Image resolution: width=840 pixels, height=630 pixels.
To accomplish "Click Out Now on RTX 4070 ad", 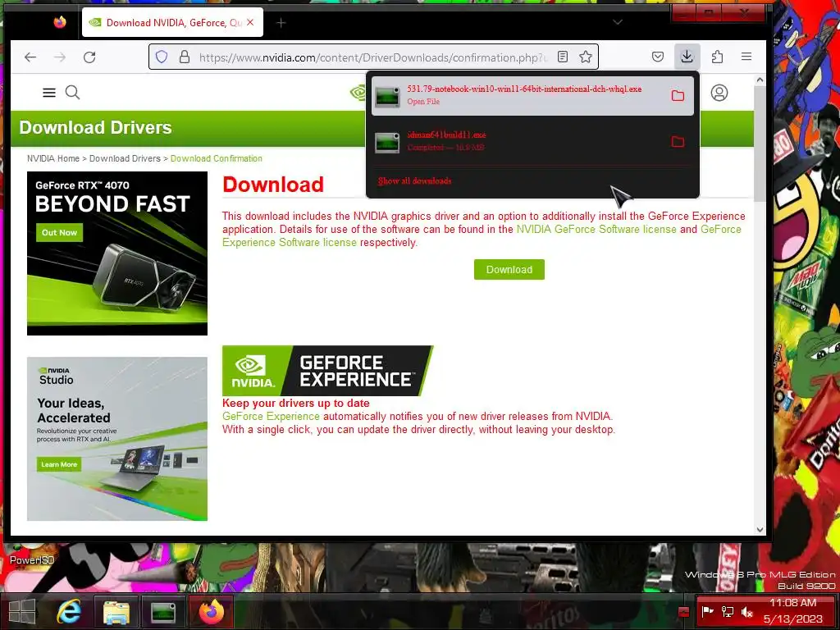I will click(x=59, y=232).
